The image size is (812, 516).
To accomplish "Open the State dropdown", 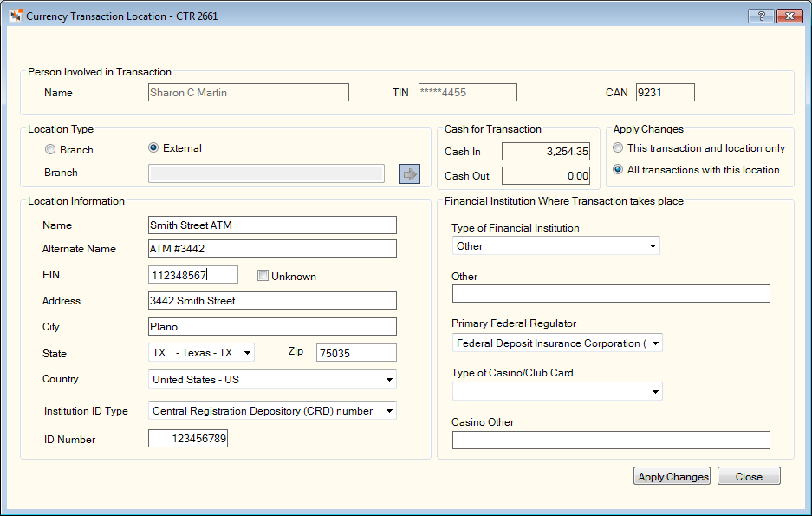I will coord(248,353).
